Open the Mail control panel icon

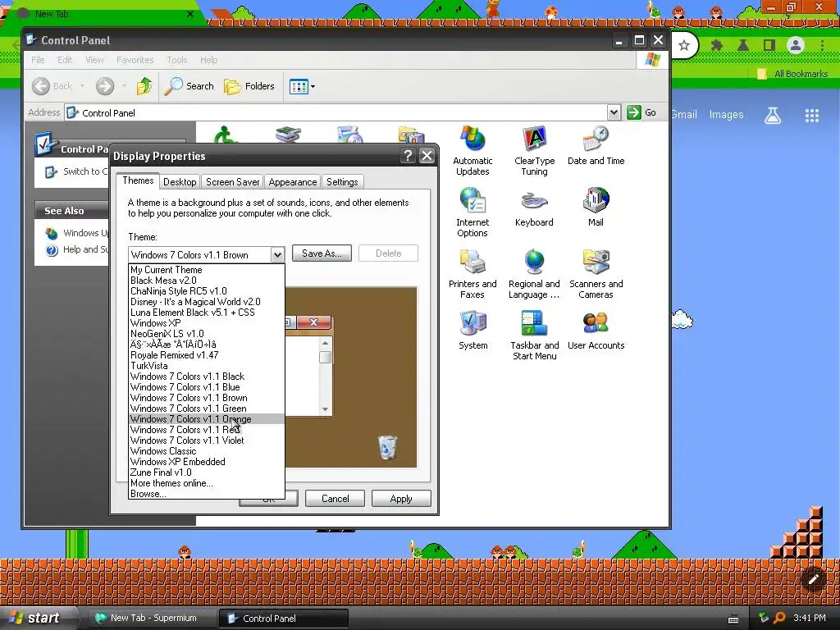pyautogui.click(x=596, y=208)
